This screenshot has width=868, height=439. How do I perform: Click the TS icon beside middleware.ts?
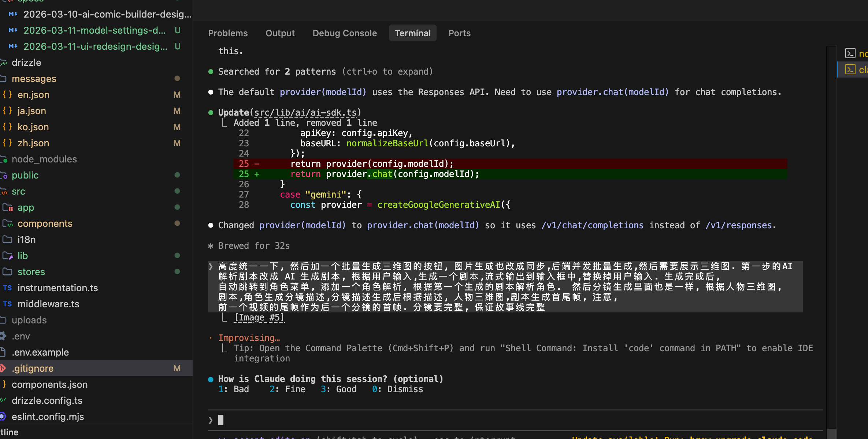[7, 304]
